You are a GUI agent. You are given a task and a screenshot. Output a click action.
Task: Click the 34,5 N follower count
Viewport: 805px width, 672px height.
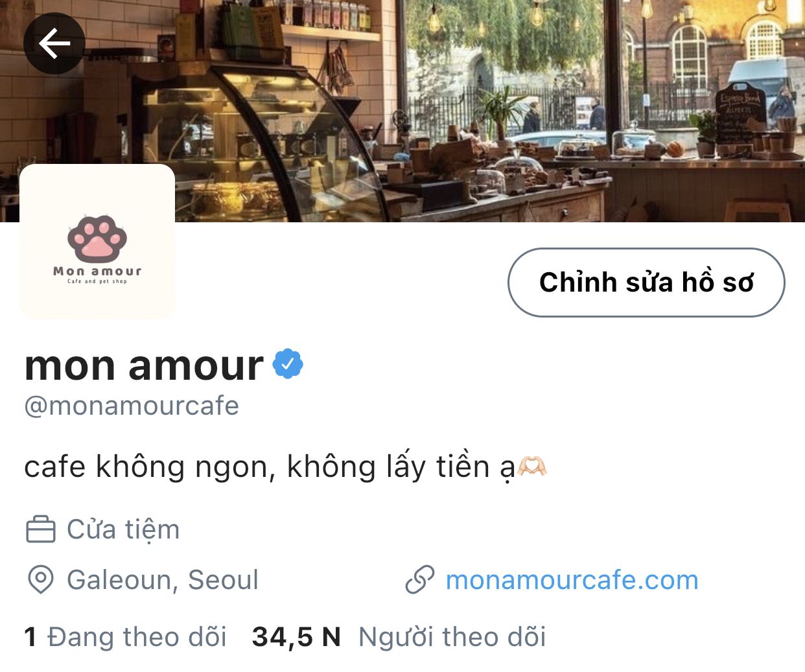click(296, 637)
